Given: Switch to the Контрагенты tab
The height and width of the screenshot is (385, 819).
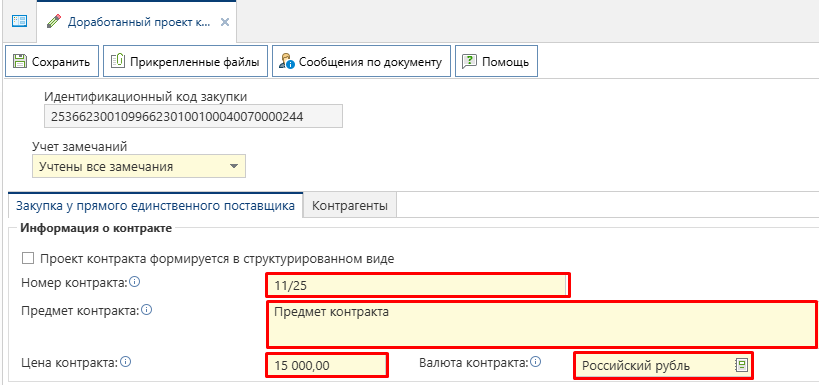Looking at the screenshot, I should click(x=350, y=206).
